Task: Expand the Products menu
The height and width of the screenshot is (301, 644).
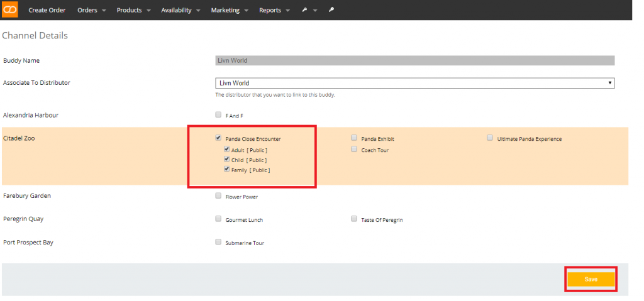Action: (133, 10)
